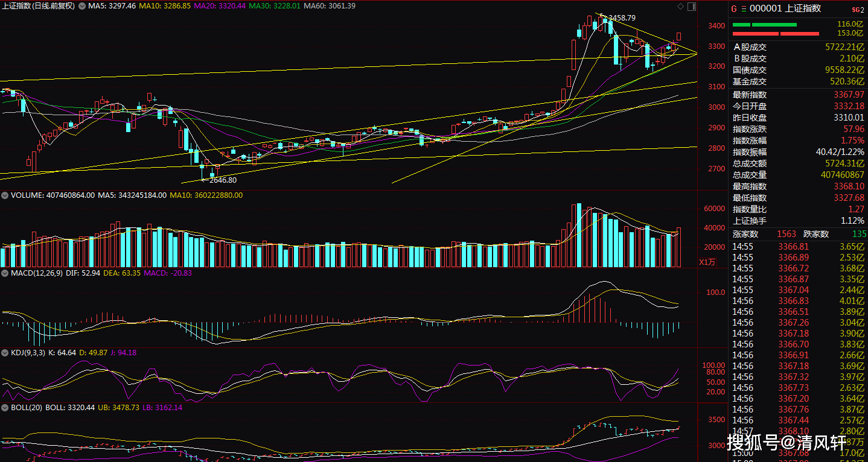The image size is (868, 462).
Task: Select the 000001 上证指数 title
Action: click(x=777, y=8)
